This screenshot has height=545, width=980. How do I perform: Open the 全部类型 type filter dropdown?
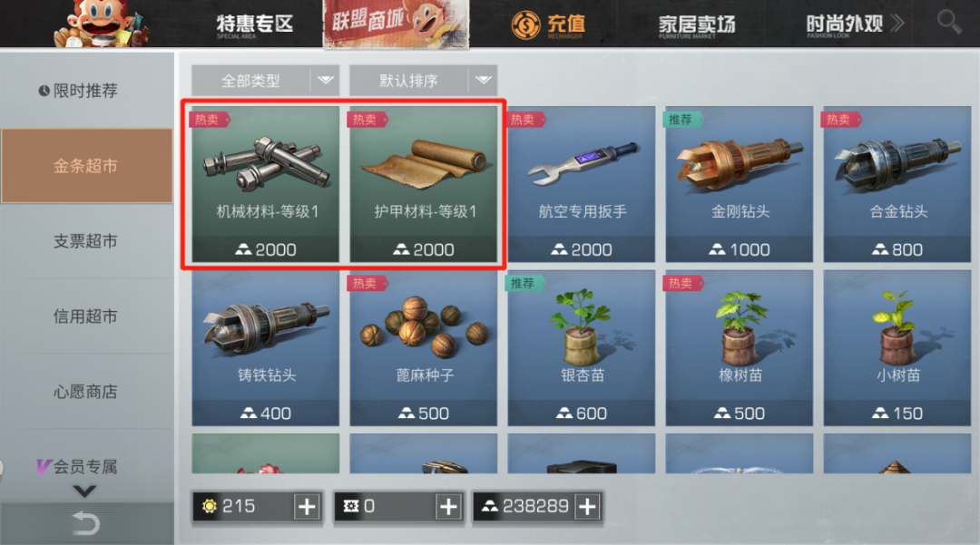pos(264,81)
